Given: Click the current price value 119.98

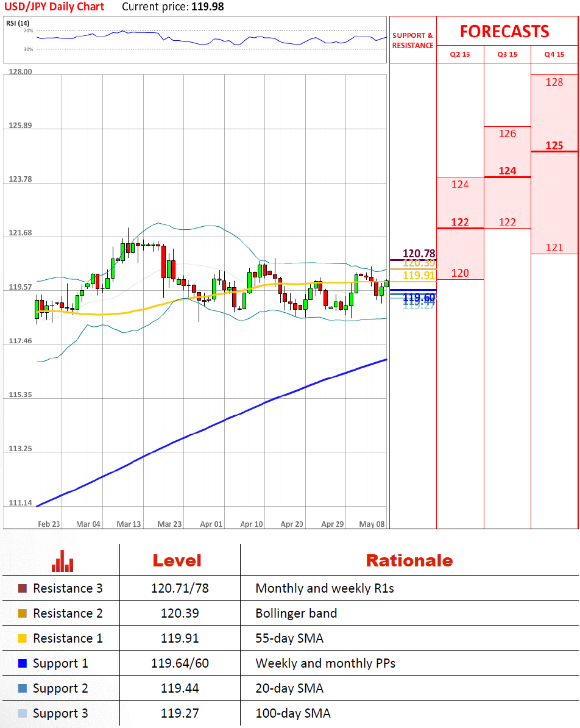Looking at the screenshot, I should pyautogui.click(x=207, y=7).
